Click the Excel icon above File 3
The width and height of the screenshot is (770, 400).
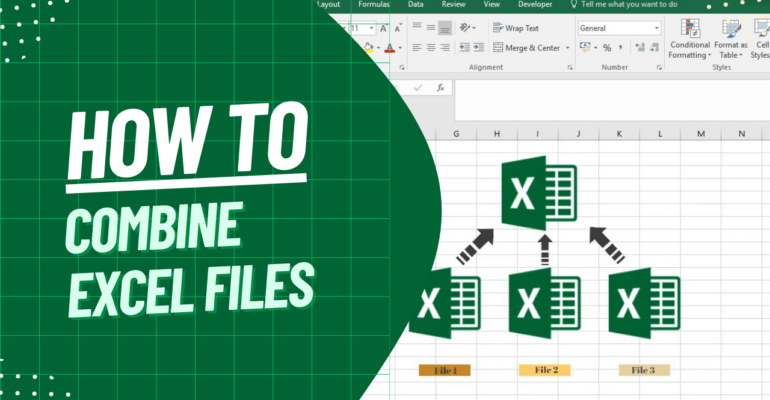click(x=644, y=303)
